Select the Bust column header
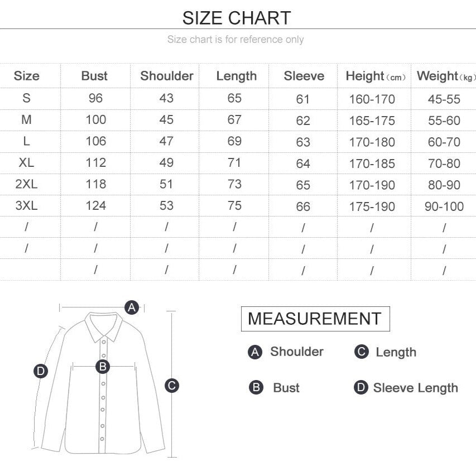 click(x=94, y=76)
